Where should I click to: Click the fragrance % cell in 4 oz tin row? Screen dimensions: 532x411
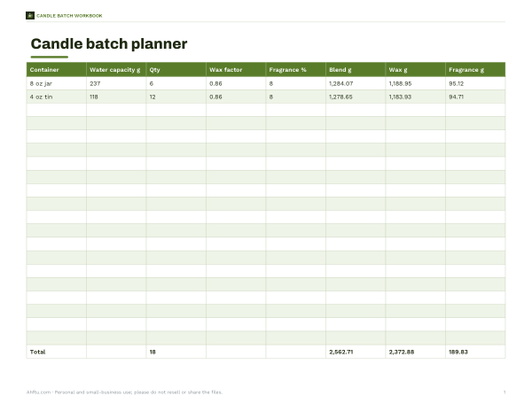(296, 97)
